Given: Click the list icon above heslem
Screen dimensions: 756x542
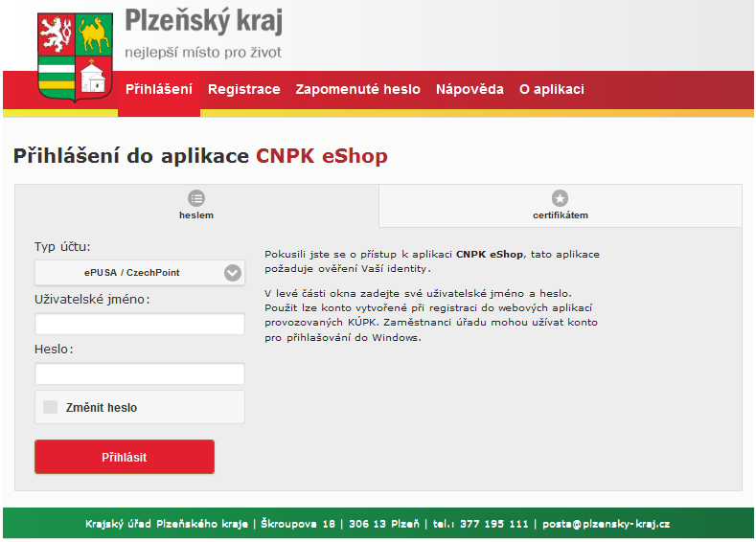Looking at the screenshot, I should [x=196, y=198].
